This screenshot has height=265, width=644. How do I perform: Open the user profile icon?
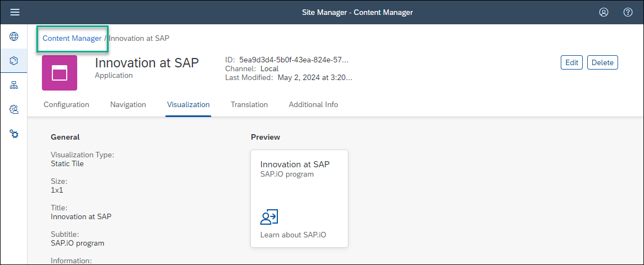[604, 12]
